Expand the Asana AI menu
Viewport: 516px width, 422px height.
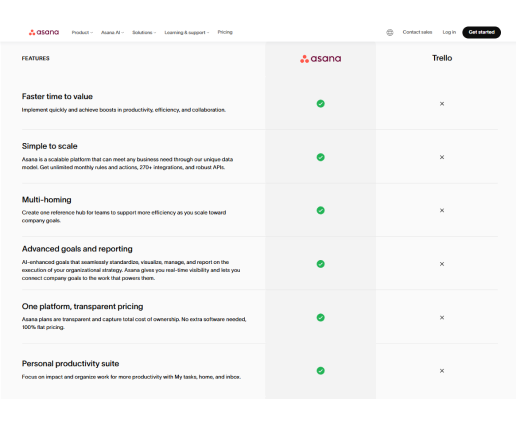(x=112, y=32)
